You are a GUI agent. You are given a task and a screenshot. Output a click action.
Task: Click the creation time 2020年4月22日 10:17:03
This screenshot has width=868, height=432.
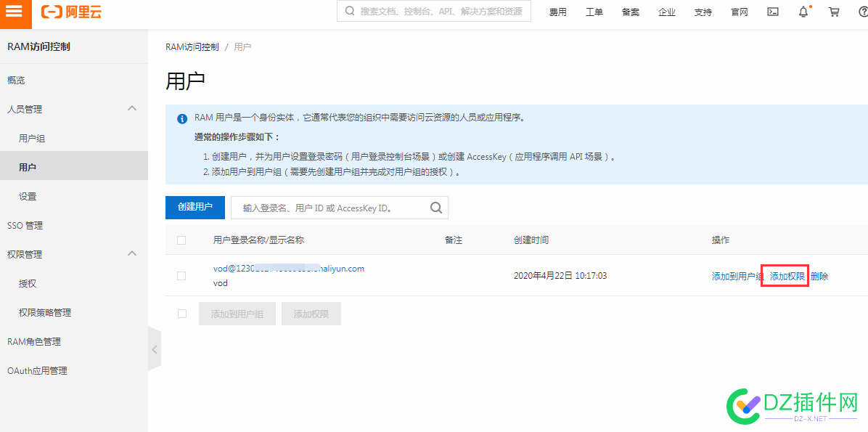(x=560, y=275)
